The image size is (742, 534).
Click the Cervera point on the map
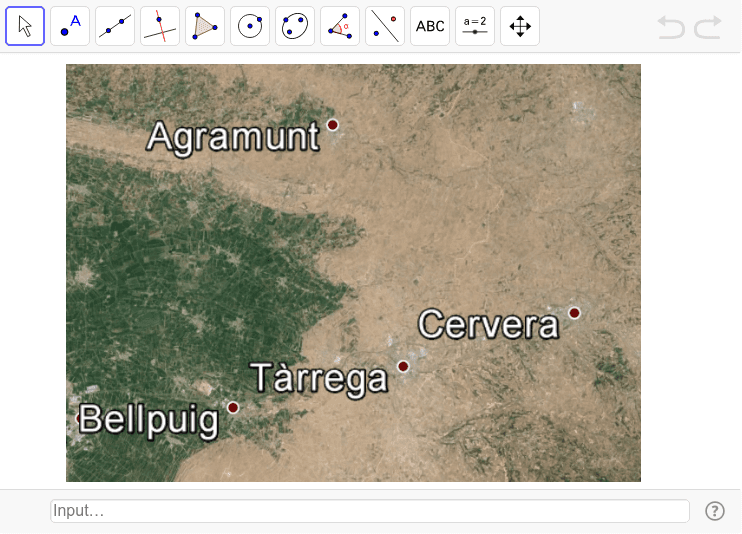(x=574, y=313)
